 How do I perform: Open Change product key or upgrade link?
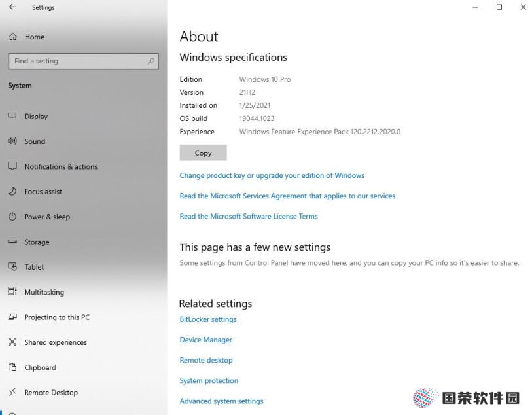[272, 175]
